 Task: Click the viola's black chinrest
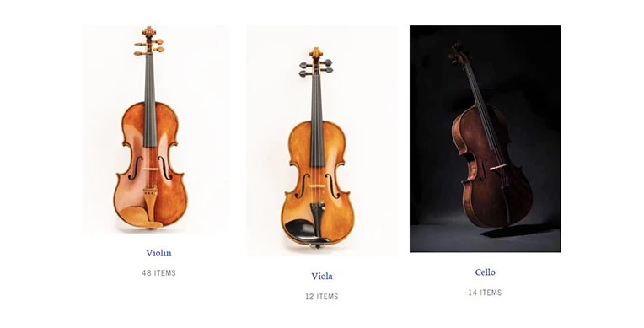pyautogui.click(x=301, y=229)
